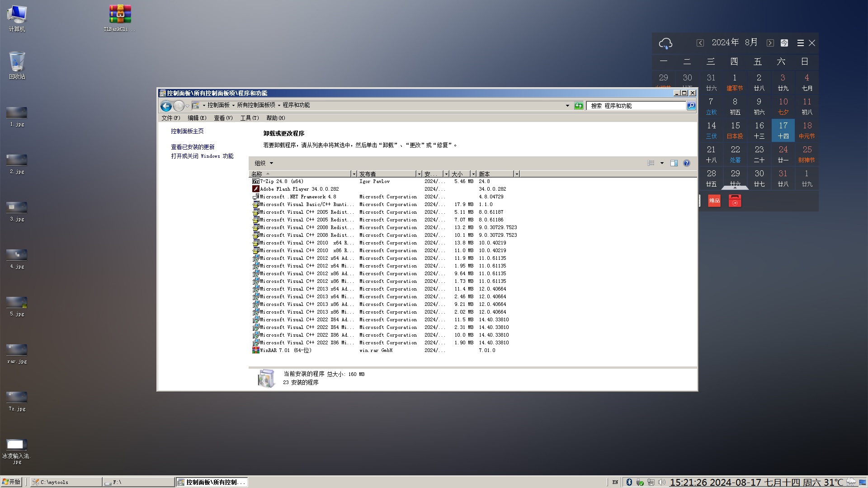Click the 今 today button in calendar
Viewport: 868px width, 488px height.
784,43
